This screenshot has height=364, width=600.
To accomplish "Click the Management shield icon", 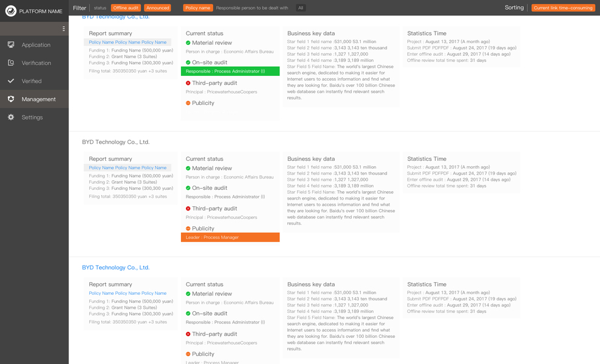I will pos(11,99).
